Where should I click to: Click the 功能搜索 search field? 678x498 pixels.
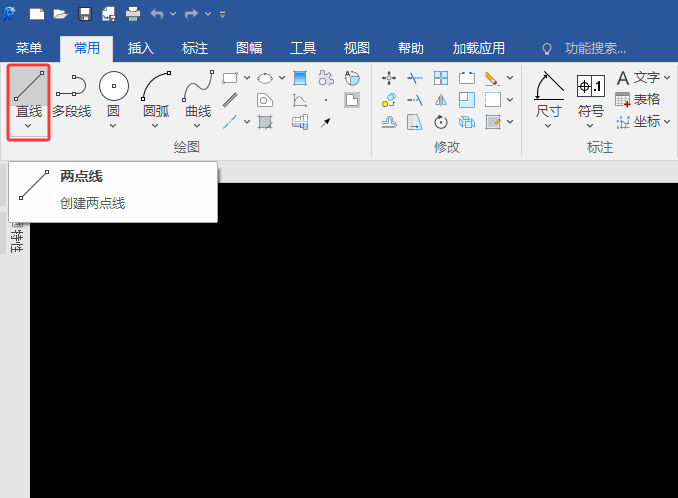595,48
